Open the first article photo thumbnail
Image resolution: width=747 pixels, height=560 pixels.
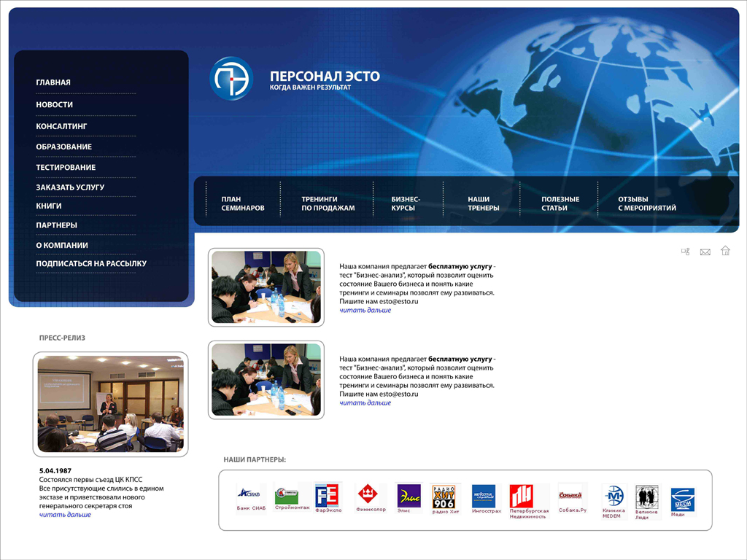[x=266, y=287]
